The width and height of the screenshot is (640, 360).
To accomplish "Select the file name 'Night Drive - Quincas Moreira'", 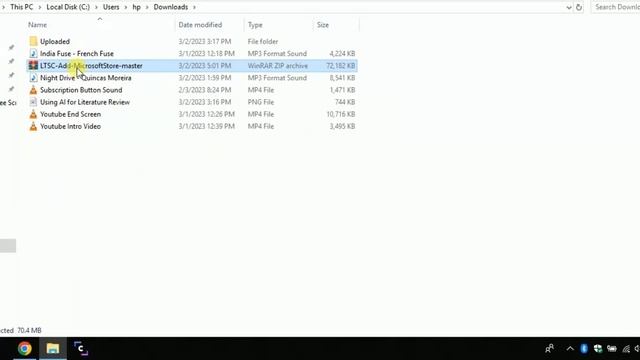I will coord(86,78).
